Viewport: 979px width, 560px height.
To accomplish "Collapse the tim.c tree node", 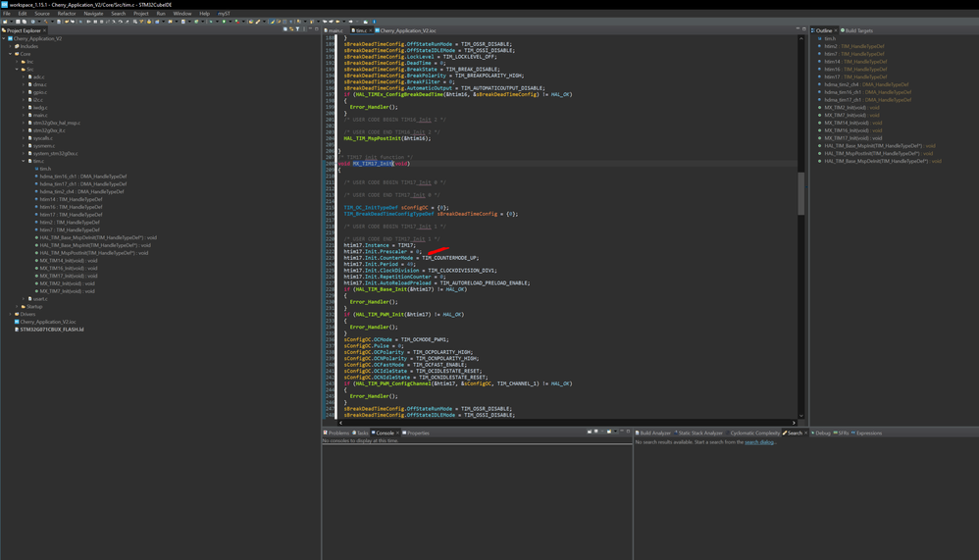I will click(x=24, y=161).
